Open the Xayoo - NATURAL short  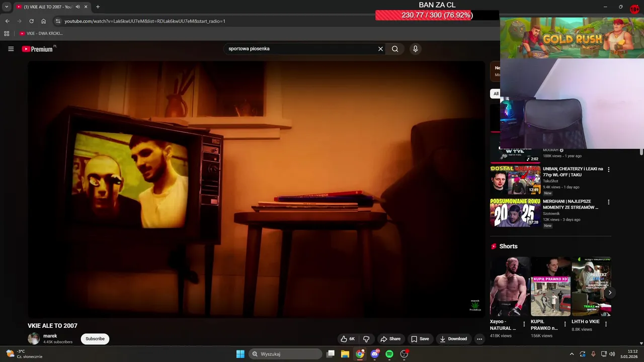point(510,287)
